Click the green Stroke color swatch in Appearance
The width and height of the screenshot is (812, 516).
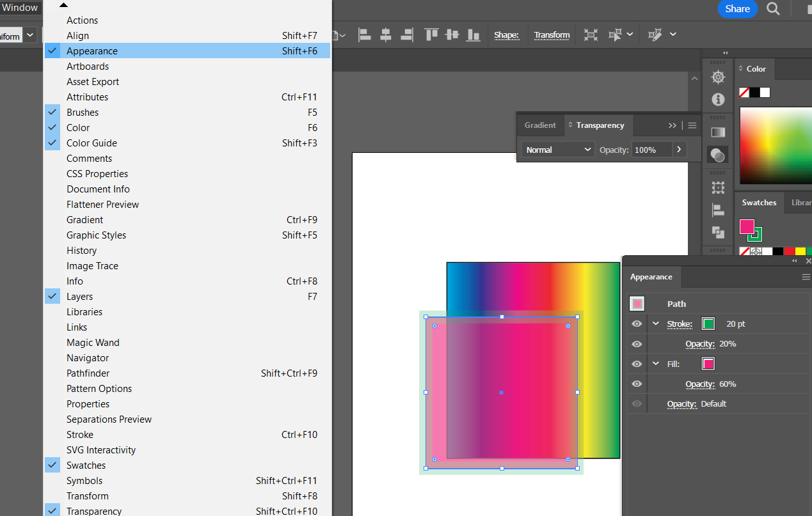(x=708, y=324)
